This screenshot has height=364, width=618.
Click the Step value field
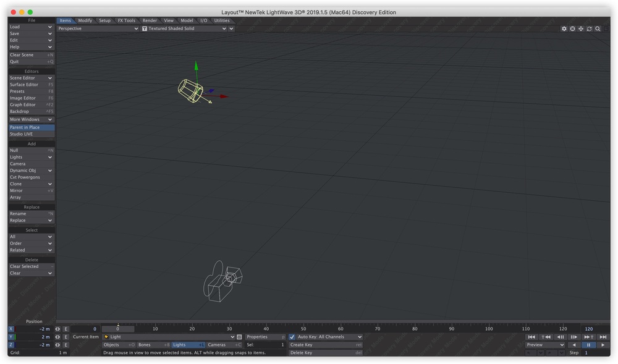pos(595,353)
